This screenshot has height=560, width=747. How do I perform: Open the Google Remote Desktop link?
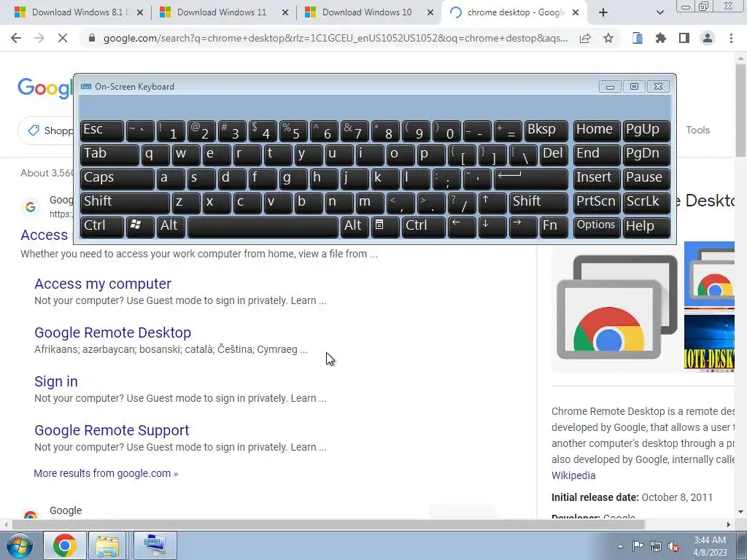(112, 332)
